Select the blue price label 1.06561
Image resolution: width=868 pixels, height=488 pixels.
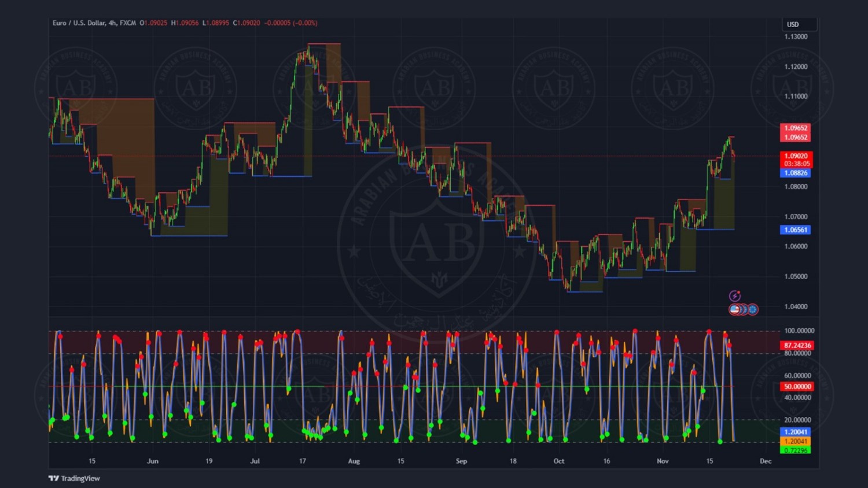coord(796,230)
